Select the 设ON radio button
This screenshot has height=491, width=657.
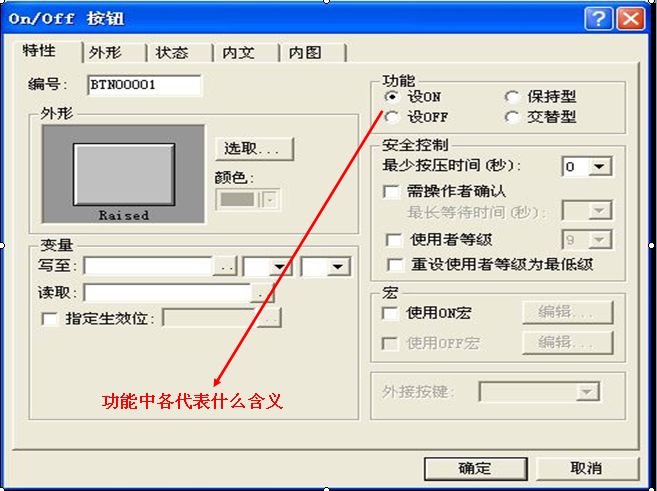tap(391, 97)
